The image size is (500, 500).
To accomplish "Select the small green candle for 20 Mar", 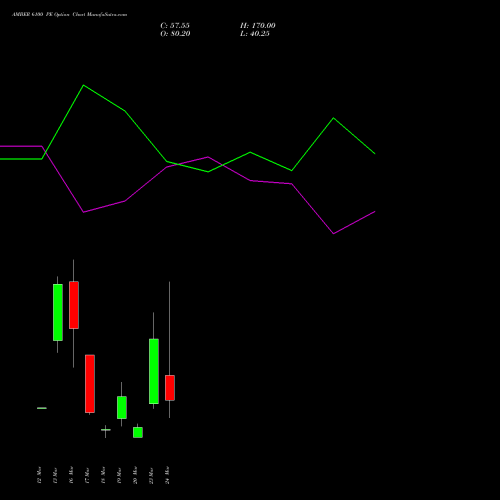I will click(x=138, y=432).
